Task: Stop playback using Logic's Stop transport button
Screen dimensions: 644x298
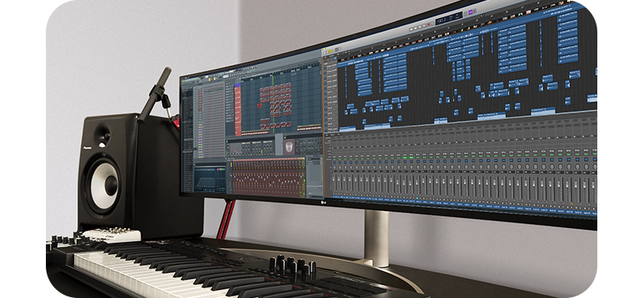Action: [419, 27]
